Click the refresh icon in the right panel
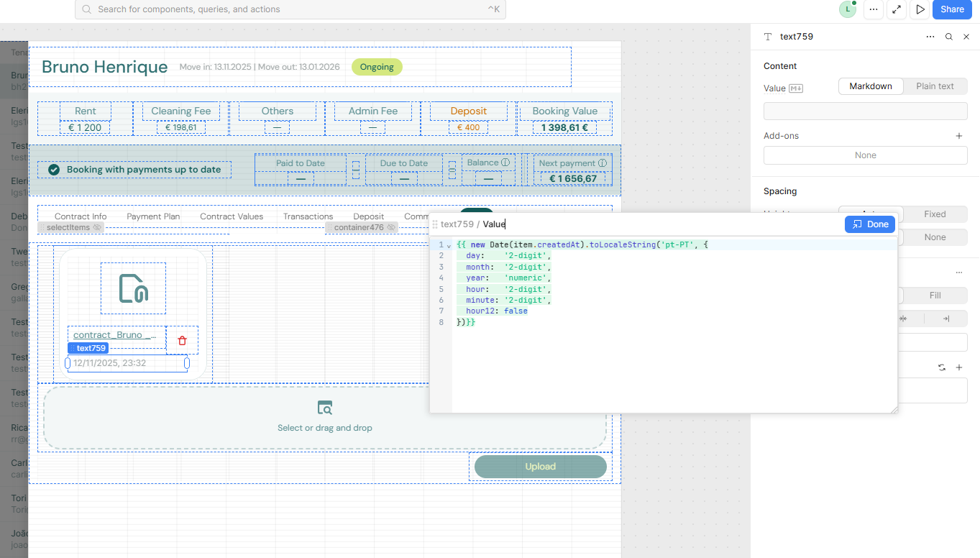Image resolution: width=980 pixels, height=558 pixels. [942, 367]
